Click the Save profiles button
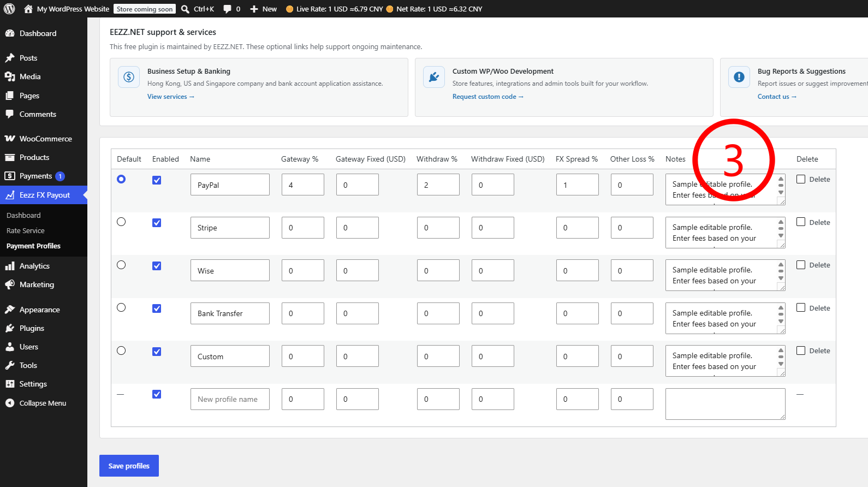The height and width of the screenshot is (487, 868). [129, 466]
